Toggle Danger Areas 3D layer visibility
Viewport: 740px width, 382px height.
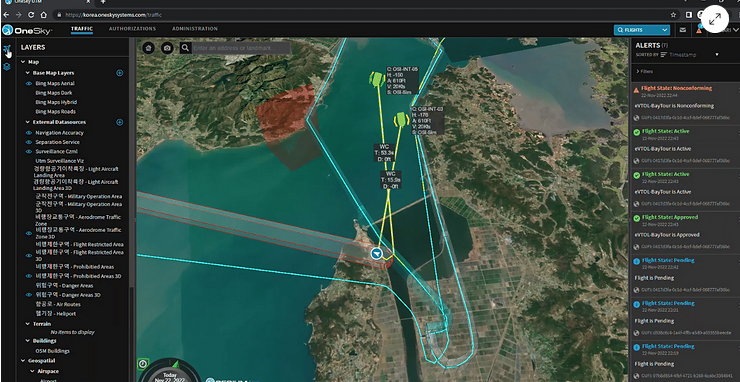[x=29, y=295]
